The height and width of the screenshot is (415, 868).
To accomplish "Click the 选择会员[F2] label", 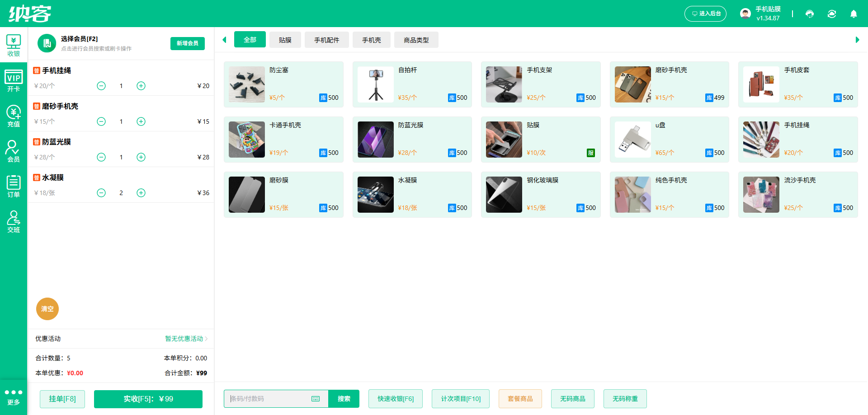I will (79, 39).
